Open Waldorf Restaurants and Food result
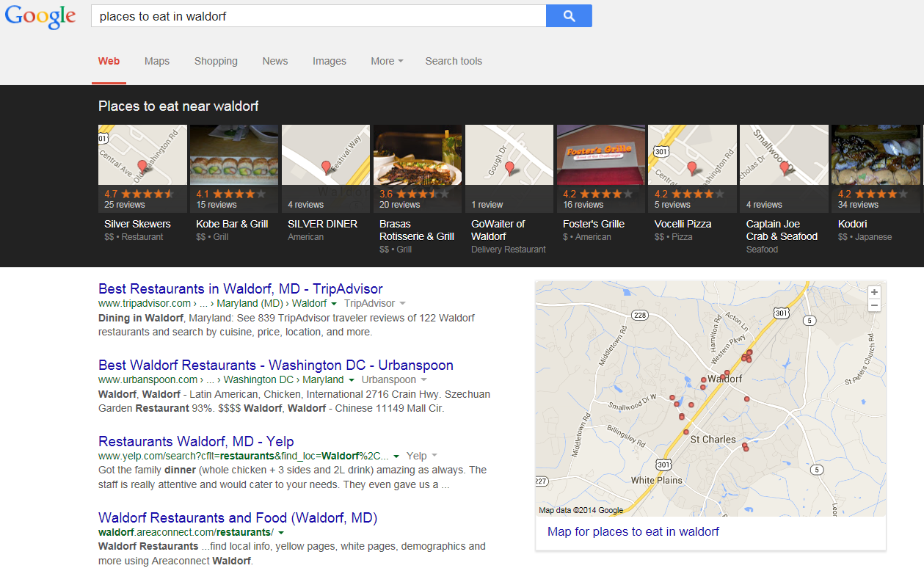The width and height of the screenshot is (924, 582). pos(238,518)
